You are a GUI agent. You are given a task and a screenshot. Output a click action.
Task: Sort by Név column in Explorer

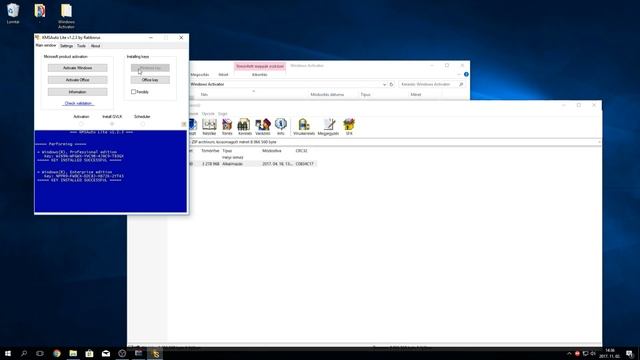(x=204, y=94)
